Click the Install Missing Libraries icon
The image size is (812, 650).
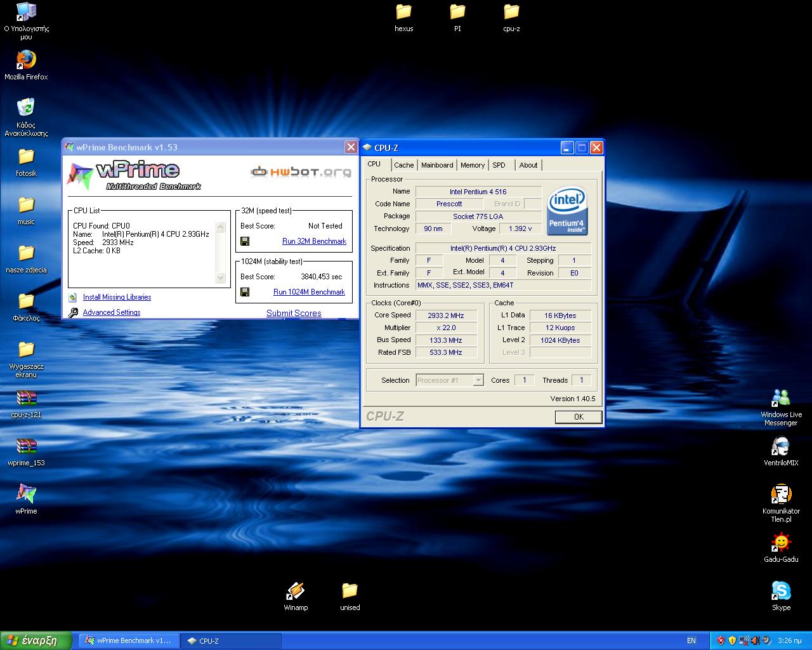pyautogui.click(x=73, y=297)
